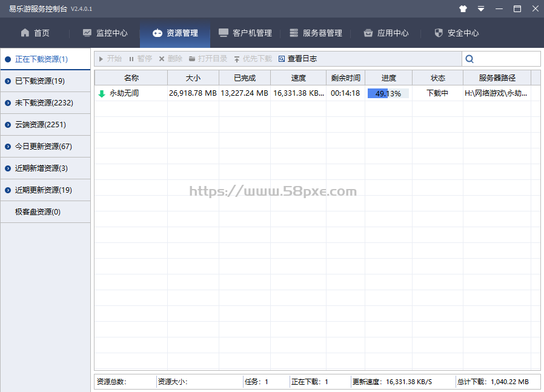Select 今日更新资源(67) in sidebar
The image size is (544, 392).
(x=45, y=147)
